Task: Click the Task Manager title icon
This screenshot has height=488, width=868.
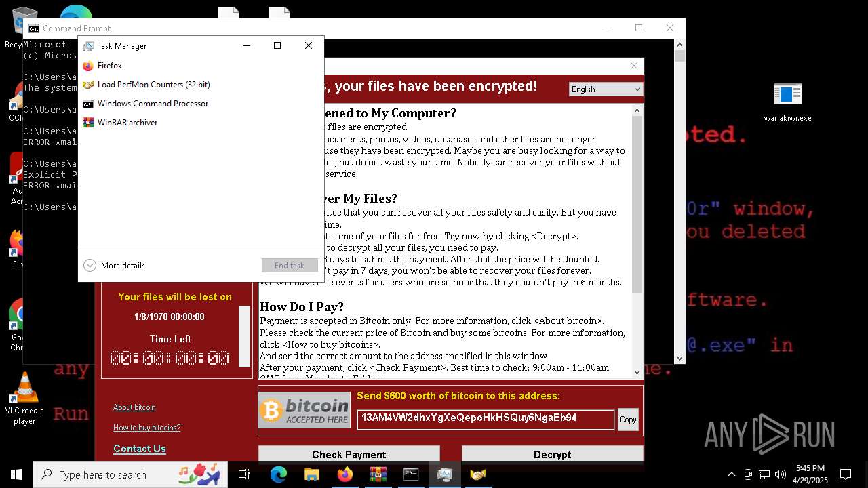Action: pos(88,46)
